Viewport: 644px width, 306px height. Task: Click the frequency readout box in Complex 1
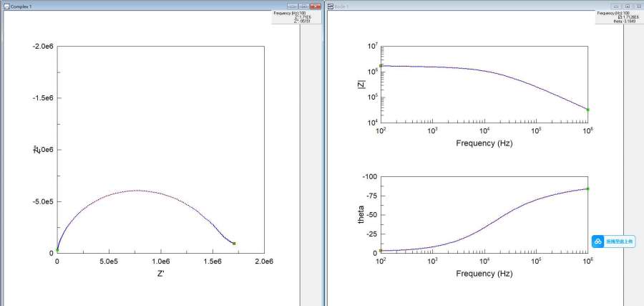296,17
